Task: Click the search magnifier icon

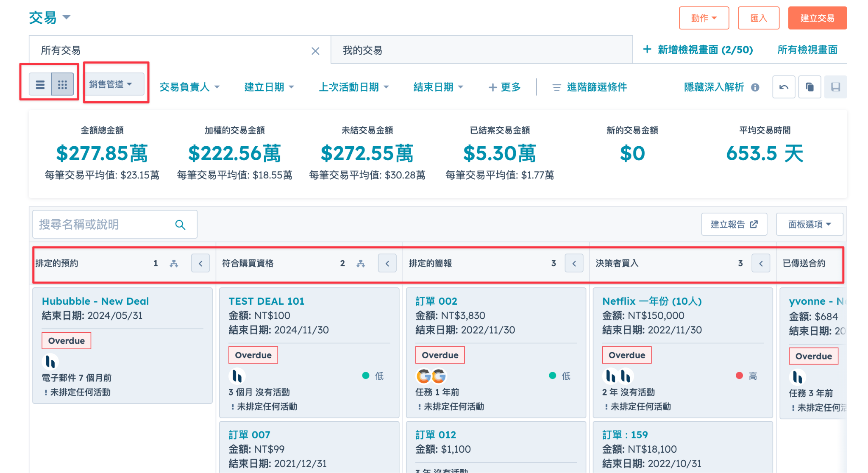Action: point(180,225)
